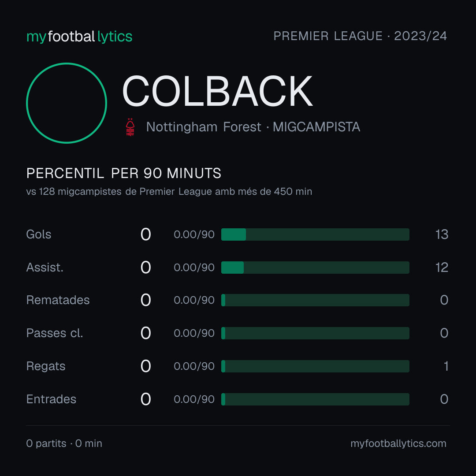Click the Nottingham Forest club crest icon
Image resolution: width=476 pixels, height=476 pixels.
[130, 127]
